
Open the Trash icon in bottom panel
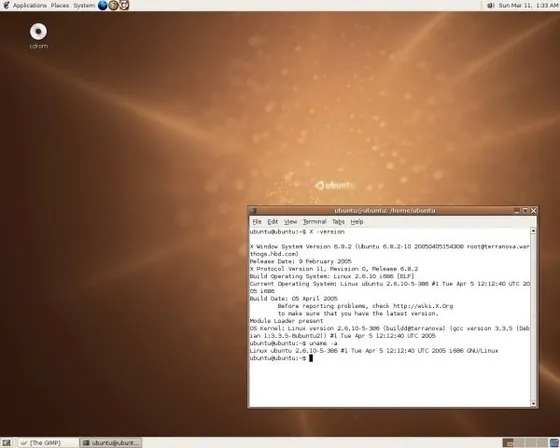click(555, 443)
